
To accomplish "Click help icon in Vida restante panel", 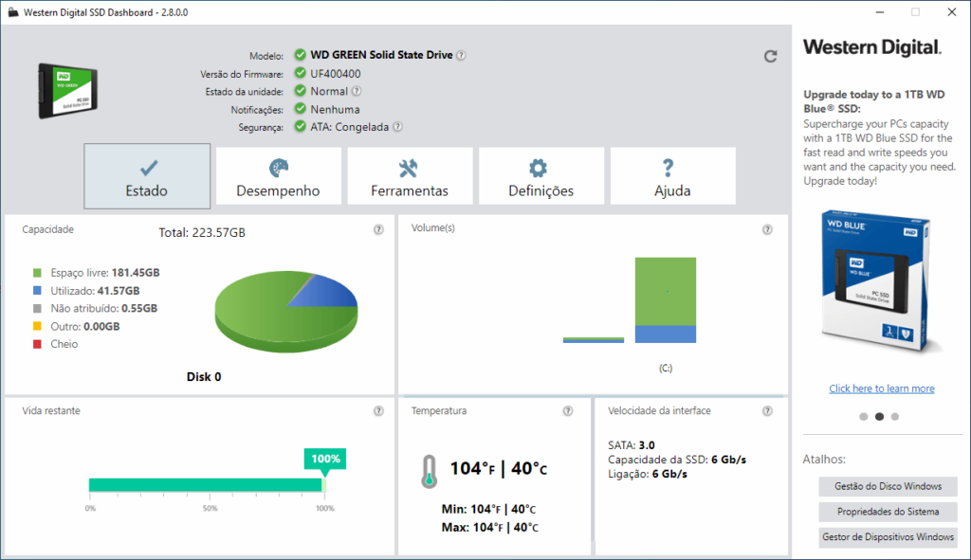I will coord(378,411).
